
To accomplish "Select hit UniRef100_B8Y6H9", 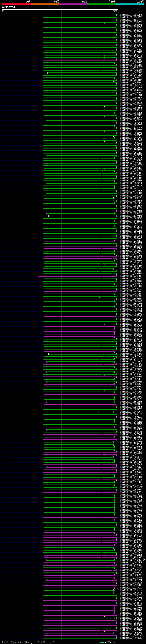I will tap(131, 299).
